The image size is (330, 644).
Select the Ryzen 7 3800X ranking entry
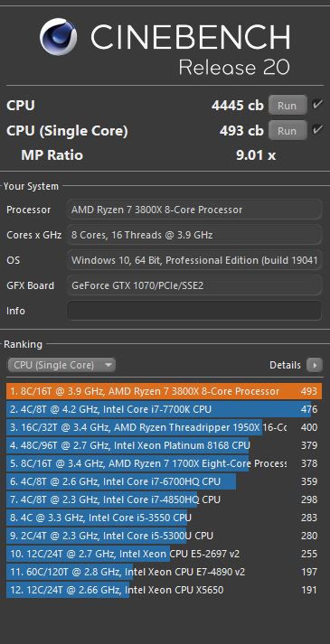164,391
